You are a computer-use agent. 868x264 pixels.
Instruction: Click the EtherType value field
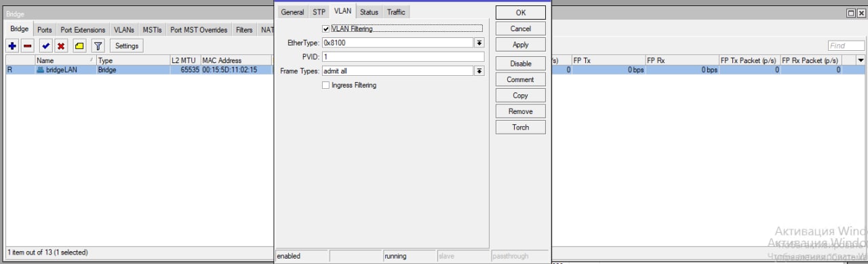pos(397,42)
